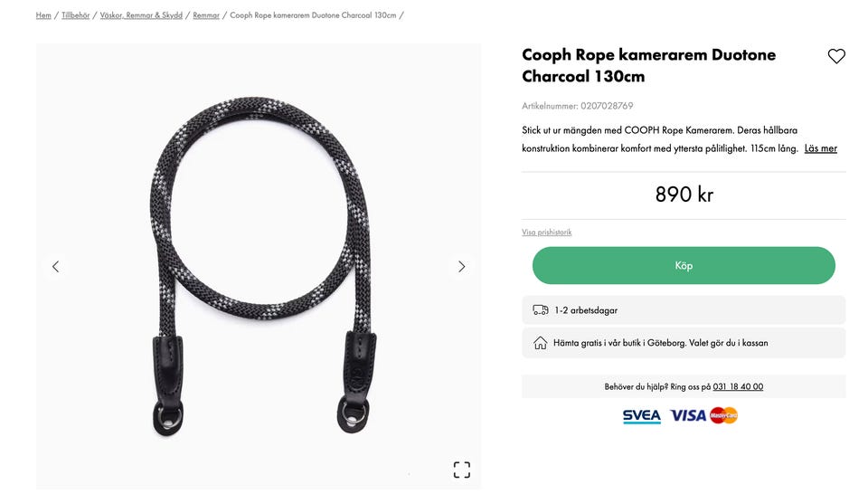This screenshot has height=494, width=868.
Task: Call phone number 031 18 40 00
Action: [738, 386]
